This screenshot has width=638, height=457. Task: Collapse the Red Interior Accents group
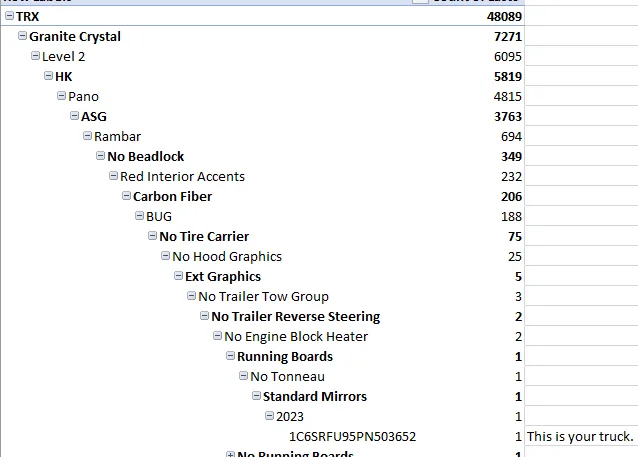tap(114, 176)
